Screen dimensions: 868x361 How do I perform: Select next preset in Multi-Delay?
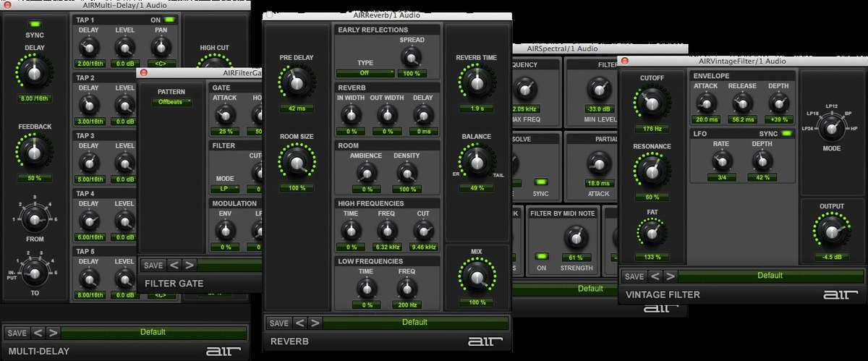click(x=53, y=333)
